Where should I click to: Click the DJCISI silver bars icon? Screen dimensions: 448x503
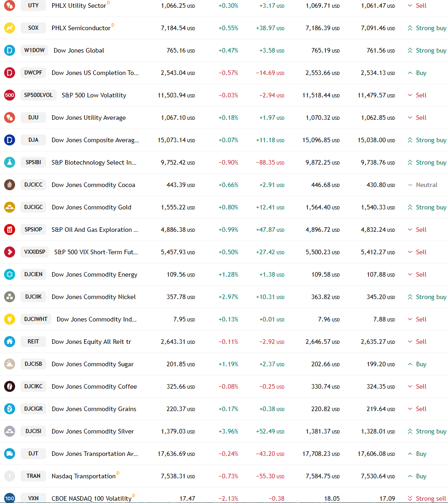pyautogui.click(x=10, y=431)
